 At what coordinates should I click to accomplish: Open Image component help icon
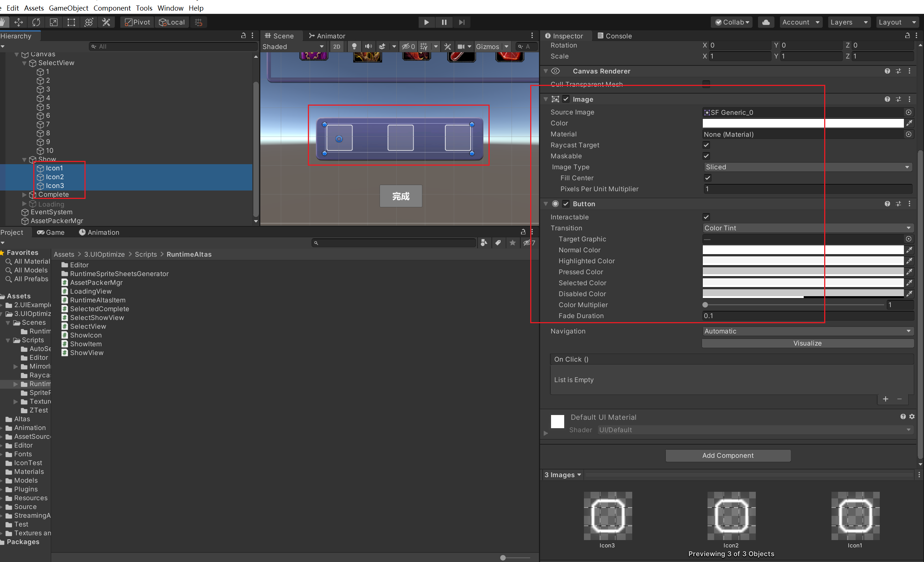click(x=887, y=99)
